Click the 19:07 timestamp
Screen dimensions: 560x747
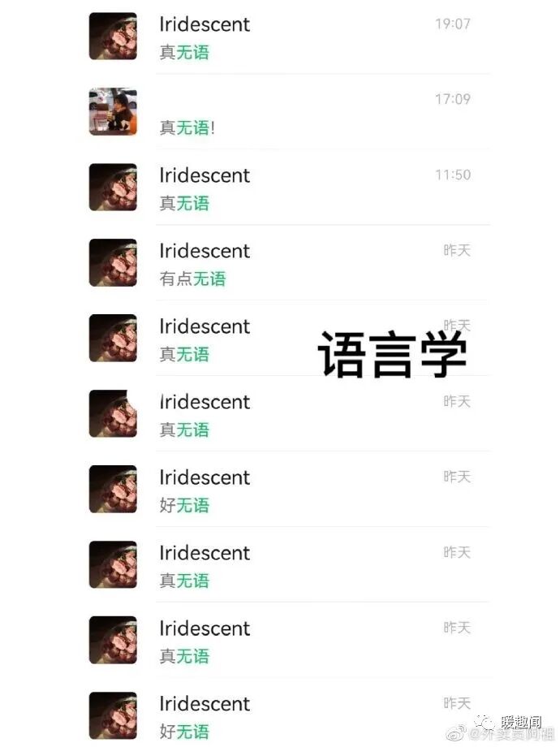[452, 24]
